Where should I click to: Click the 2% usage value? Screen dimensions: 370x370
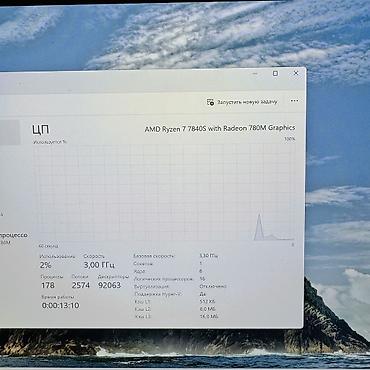[x=45, y=265]
